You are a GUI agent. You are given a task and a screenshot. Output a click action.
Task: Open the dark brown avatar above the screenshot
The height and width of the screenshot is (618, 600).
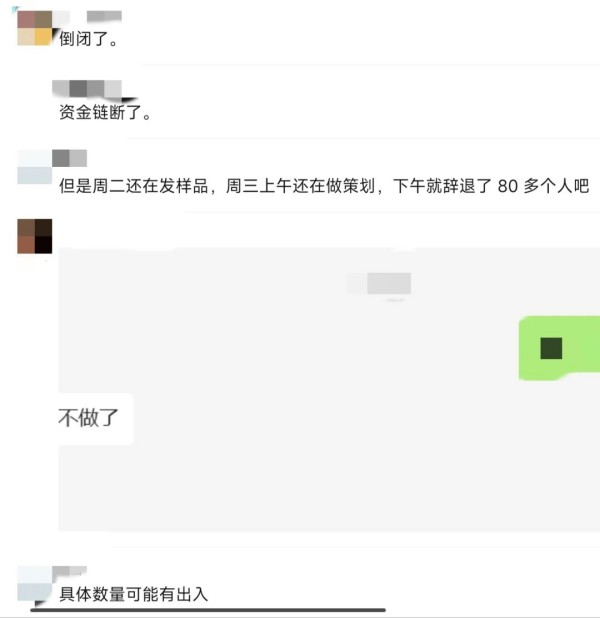(35, 236)
